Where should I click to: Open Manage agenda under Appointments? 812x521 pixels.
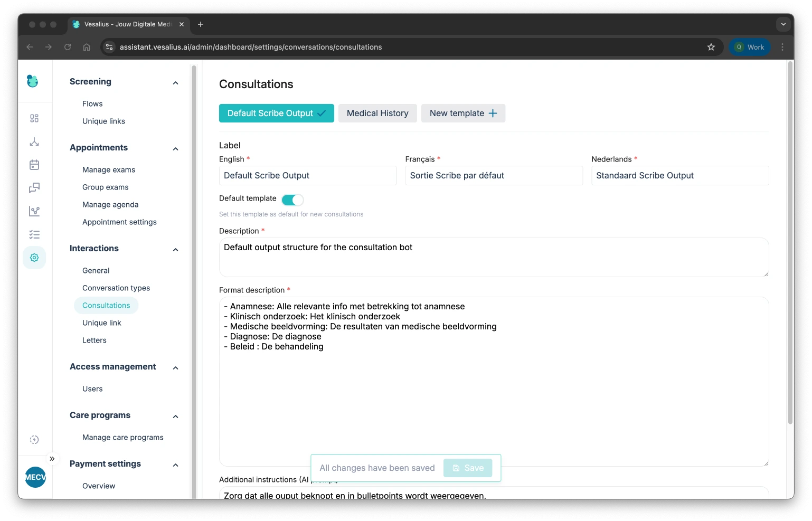110,204
